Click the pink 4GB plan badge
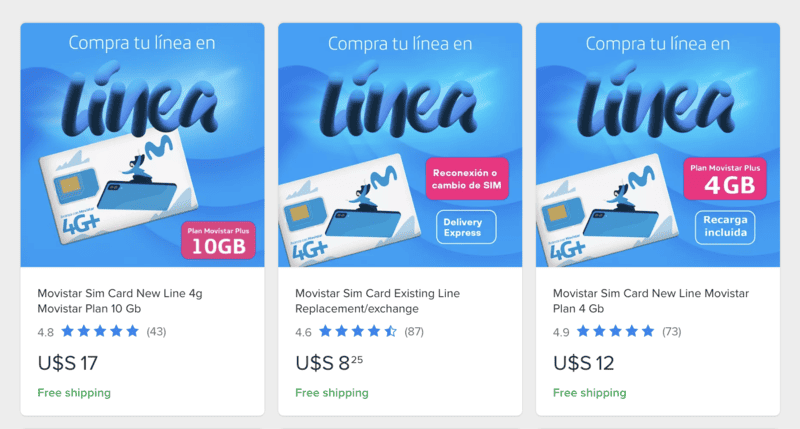800x429 pixels. pos(725,179)
